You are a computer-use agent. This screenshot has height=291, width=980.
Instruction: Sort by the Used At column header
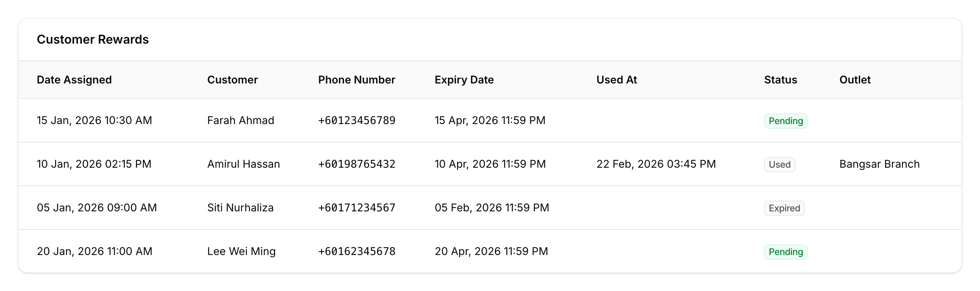617,80
